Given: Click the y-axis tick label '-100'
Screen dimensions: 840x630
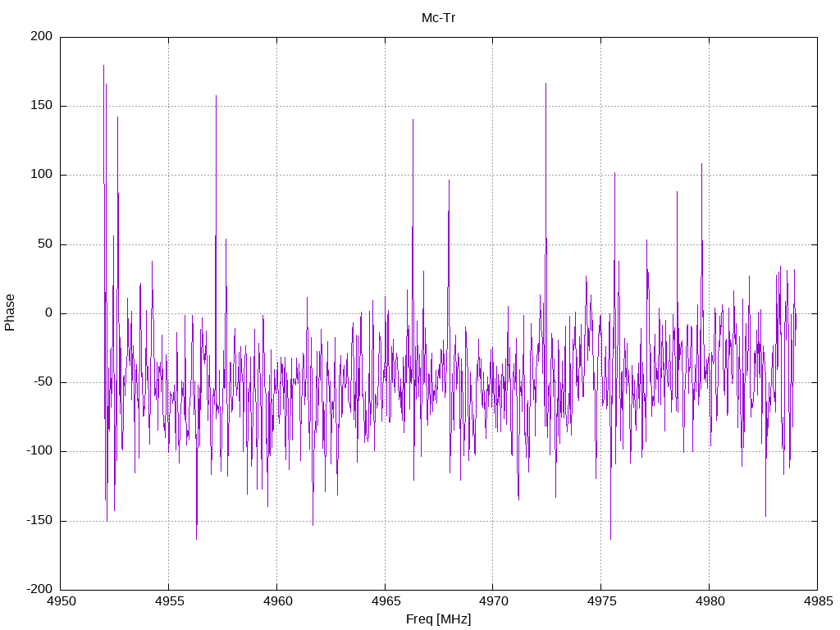Looking at the screenshot, I should pyautogui.click(x=39, y=451).
